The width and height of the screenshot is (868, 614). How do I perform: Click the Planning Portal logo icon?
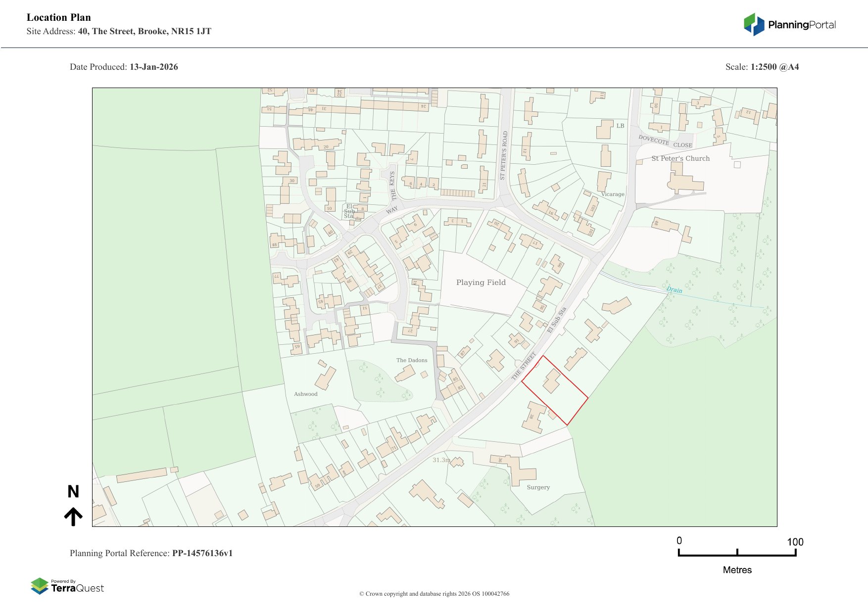point(754,25)
